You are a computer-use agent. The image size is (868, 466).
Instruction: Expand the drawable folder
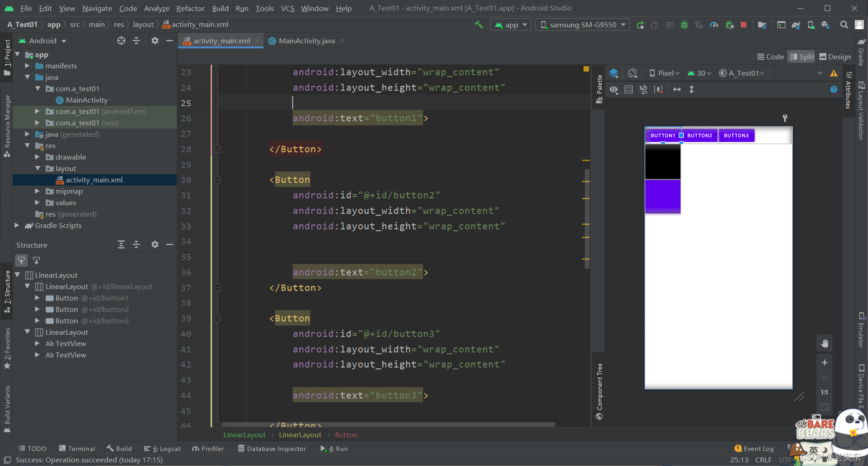38,157
